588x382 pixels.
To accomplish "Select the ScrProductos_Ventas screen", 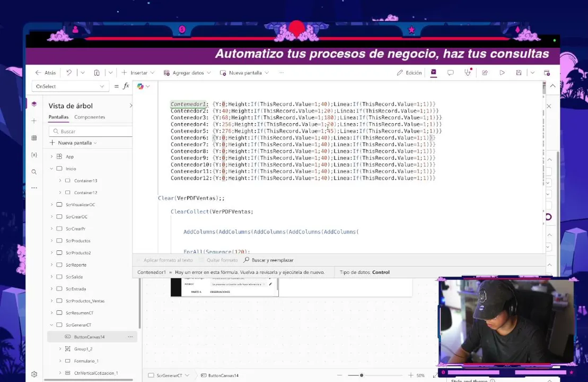I will 85,301.
